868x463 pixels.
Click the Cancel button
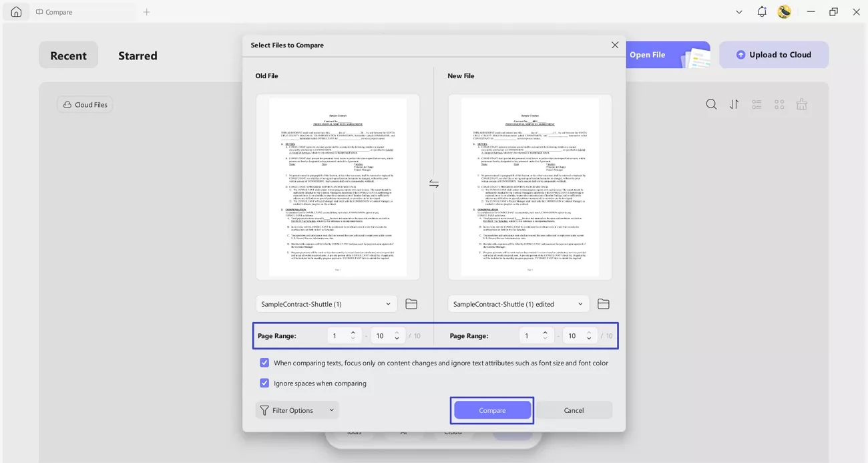(x=574, y=410)
